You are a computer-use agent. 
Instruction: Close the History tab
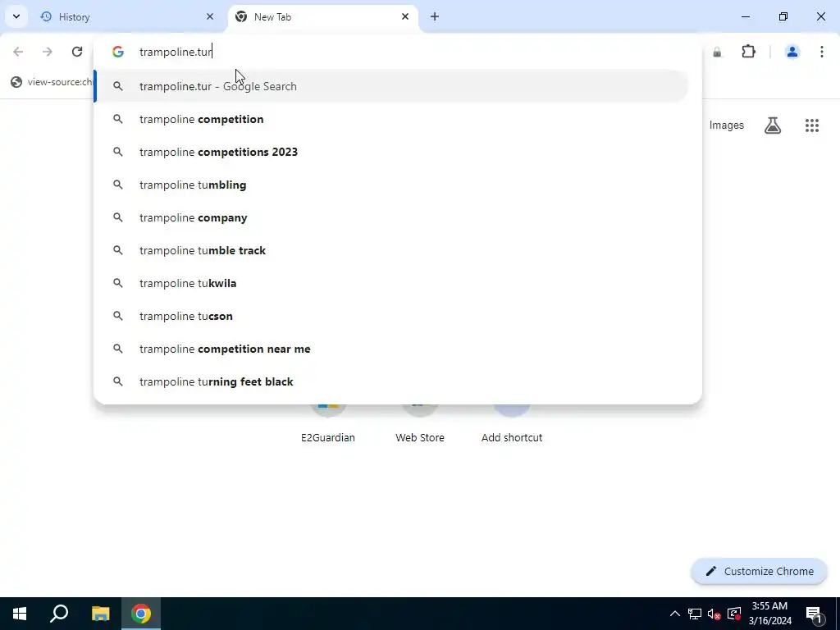click(210, 16)
